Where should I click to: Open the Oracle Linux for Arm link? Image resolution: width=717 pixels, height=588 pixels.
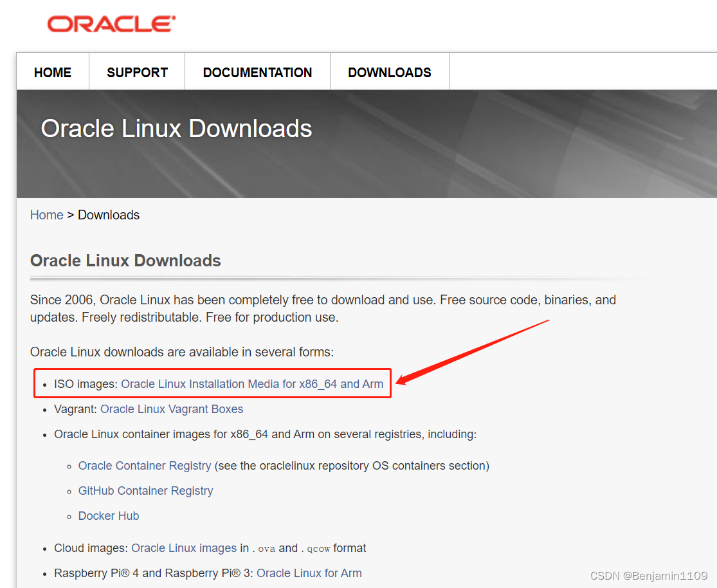click(x=309, y=573)
